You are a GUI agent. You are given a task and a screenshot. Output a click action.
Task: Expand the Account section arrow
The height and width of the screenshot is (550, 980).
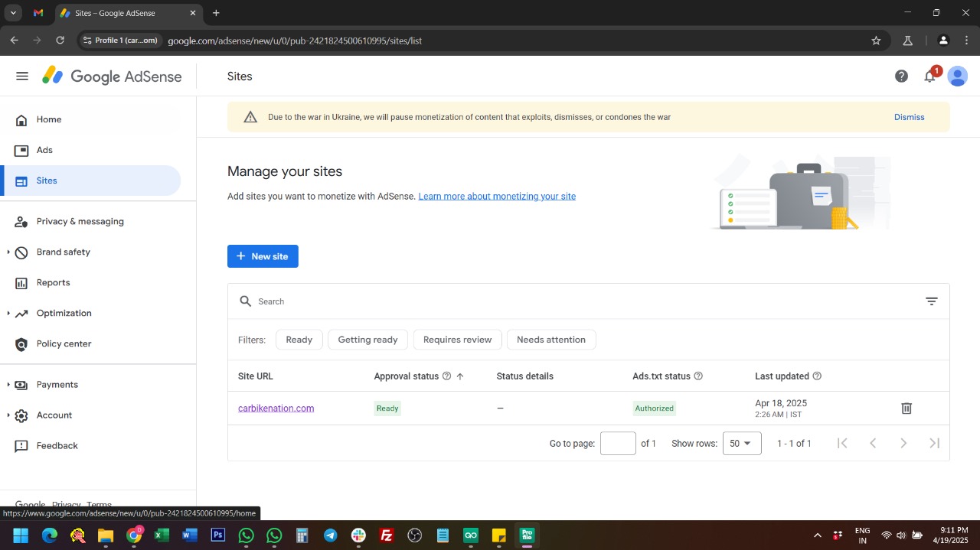pyautogui.click(x=8, y=415)
